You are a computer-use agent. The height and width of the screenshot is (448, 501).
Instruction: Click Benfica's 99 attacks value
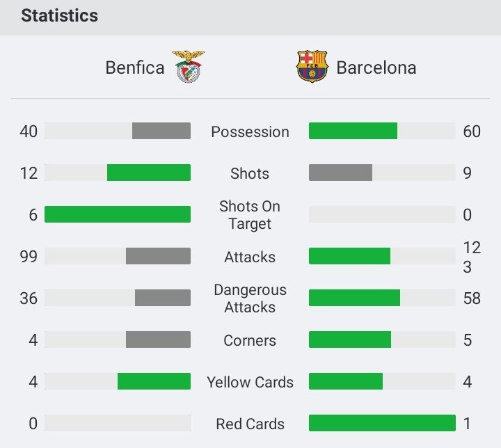pyautogui.click(x=29, y=257)
